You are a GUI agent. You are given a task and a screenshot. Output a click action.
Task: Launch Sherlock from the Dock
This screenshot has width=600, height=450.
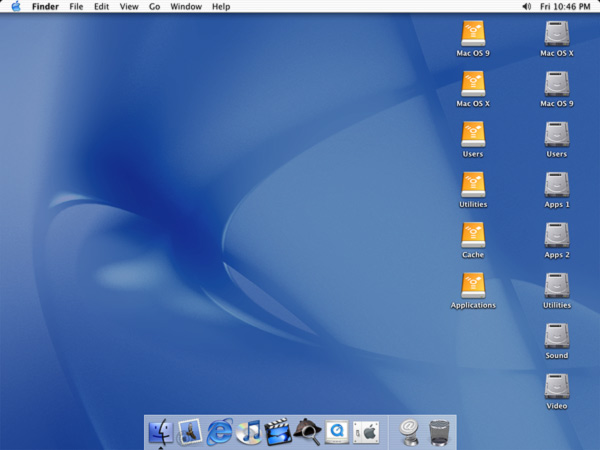(x=308, y=432)
